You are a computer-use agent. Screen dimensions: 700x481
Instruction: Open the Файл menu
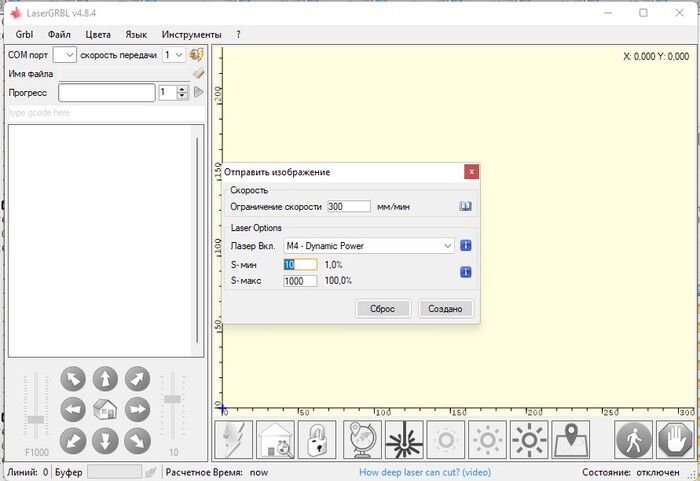59,34
